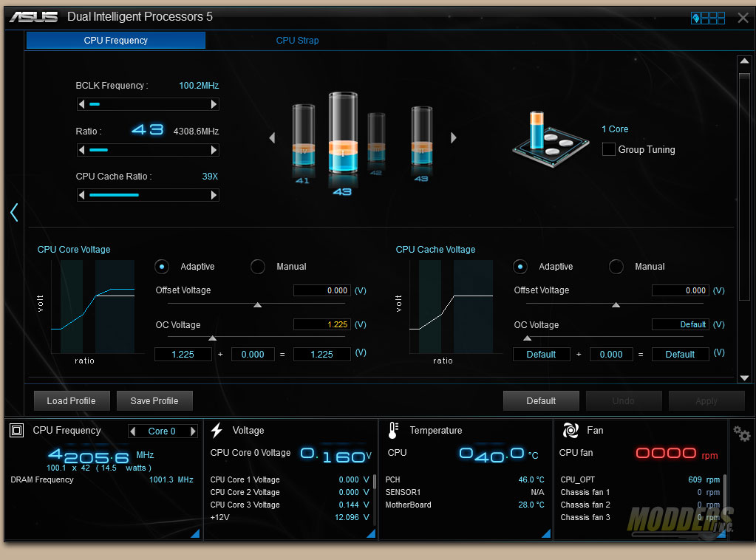The width and height of the screenshot is (756, 560).
Task: Edit CPU Core OC Voltage 1.225 field
Action: coord(322,324)
